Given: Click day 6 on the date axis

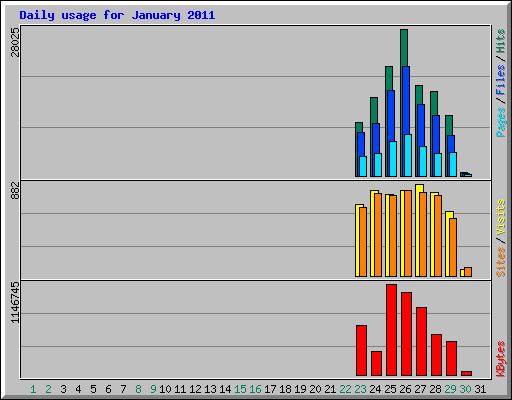Looking at the screenshot, I should point(108,389).
